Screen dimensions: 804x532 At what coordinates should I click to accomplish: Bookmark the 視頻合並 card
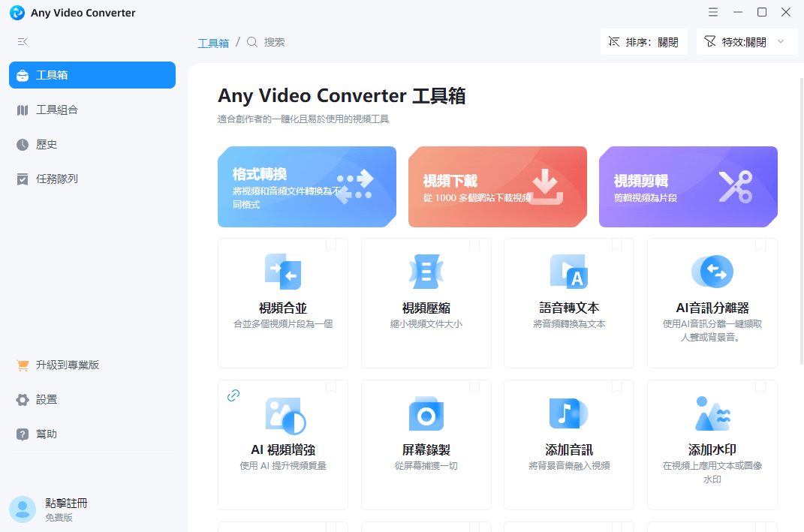pos(331,245)
